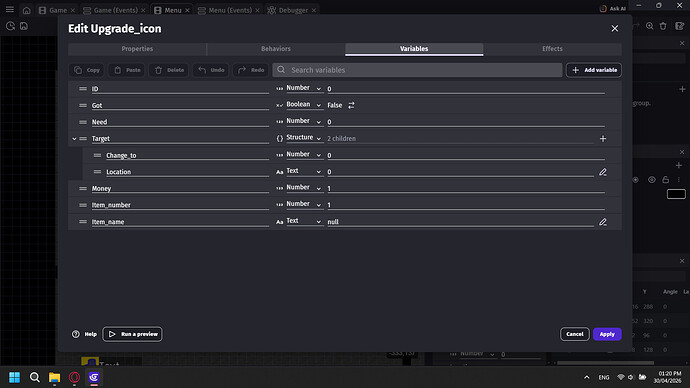Open the Text type dropdown for Item_name
This screenshot has width=690, height=388.
[304, 221]
